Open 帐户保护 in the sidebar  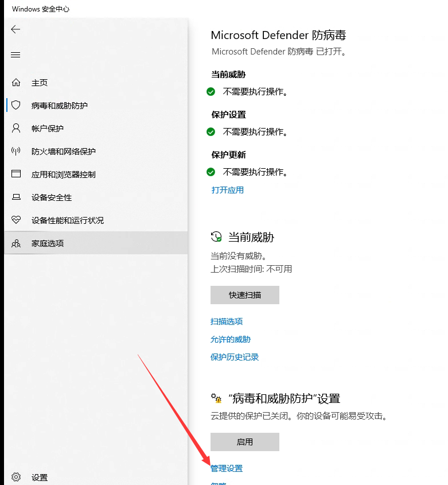click(96, 129)
